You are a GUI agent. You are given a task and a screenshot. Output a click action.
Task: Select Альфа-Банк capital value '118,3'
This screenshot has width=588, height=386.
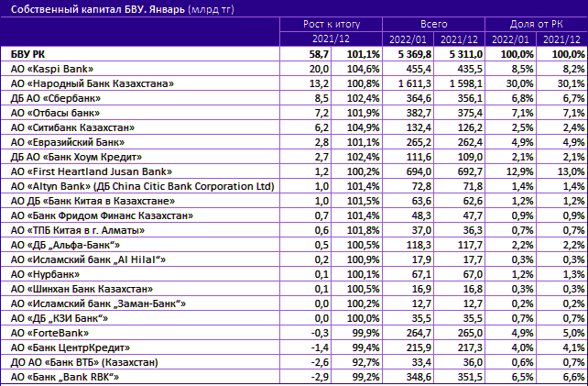pyautogui.click(x=419, y=245)
